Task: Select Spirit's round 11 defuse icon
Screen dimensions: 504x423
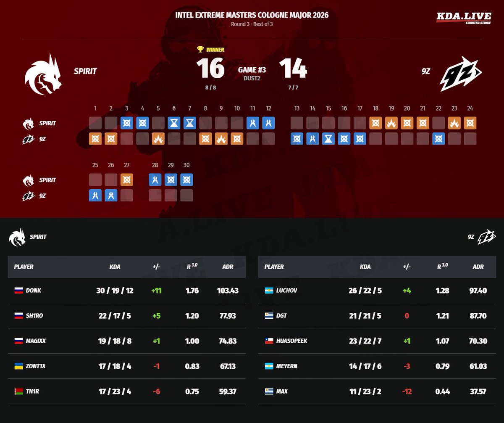Action: click(x=253, y=123)
